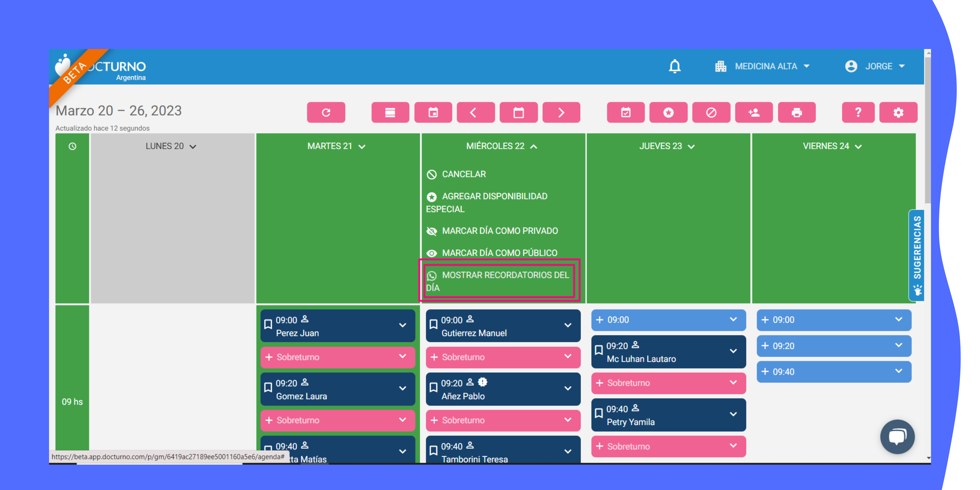The width and height of the screenshot is (980, 490).
Task: Click the Jorge user avatar icon
Action: point(851,66)
